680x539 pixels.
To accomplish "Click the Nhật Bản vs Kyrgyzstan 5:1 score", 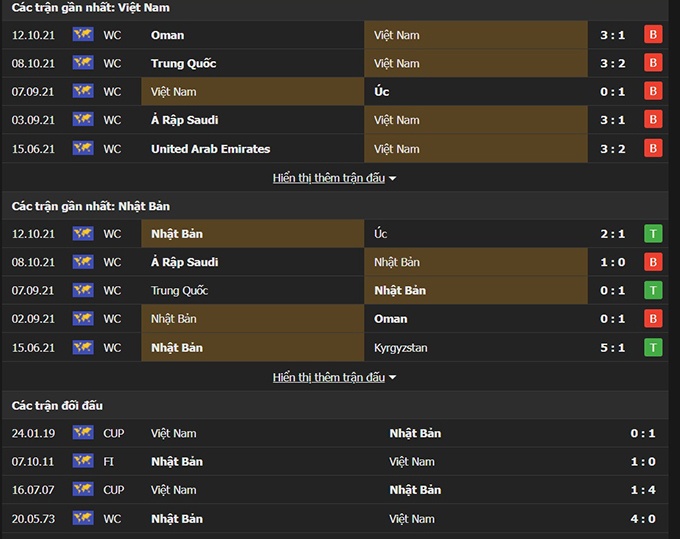I will click(613, 348).
